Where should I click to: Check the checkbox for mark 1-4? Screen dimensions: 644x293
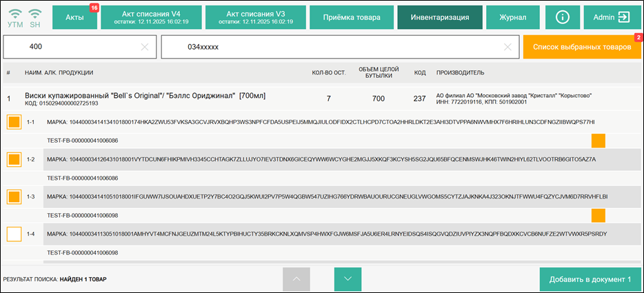click(x=14, y=234)
